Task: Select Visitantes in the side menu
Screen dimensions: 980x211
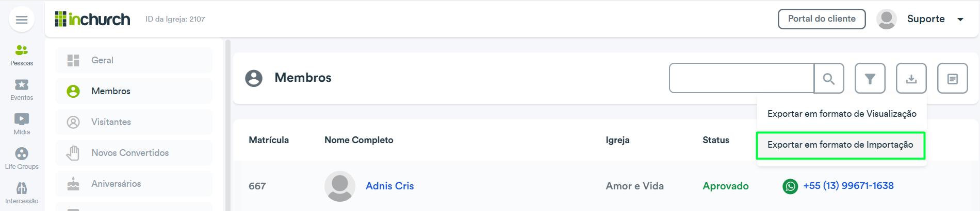Action: coord(134,122)
